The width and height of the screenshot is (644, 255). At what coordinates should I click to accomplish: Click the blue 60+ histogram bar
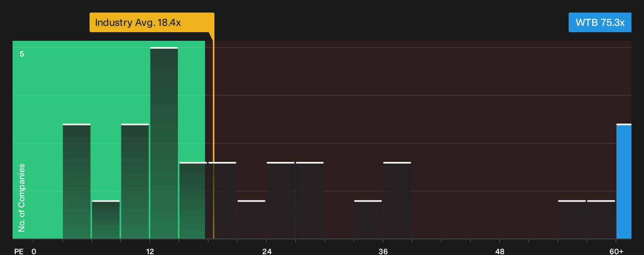(x=624, y=181)
